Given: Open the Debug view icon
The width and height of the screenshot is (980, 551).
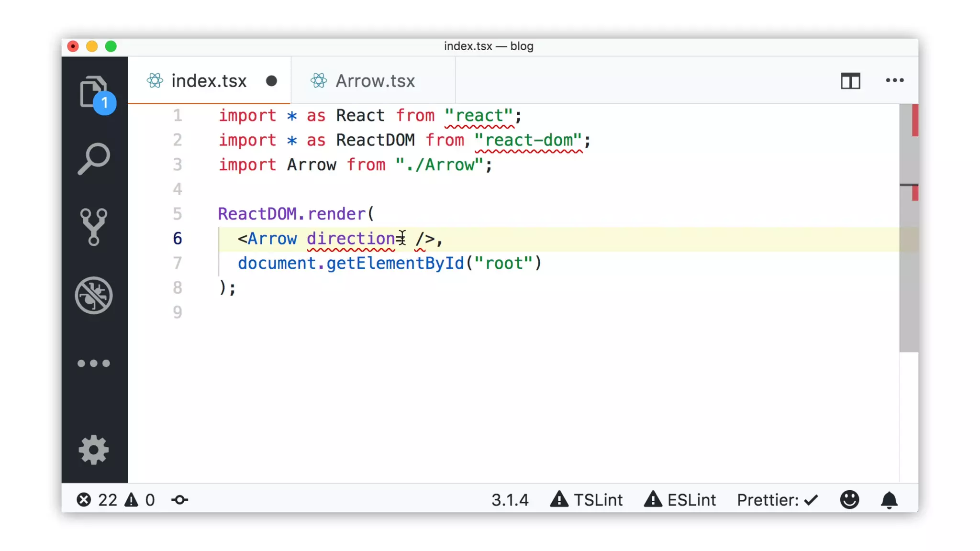Looking at the screenshot, I should pyautogui.click(x=94, y=295).
